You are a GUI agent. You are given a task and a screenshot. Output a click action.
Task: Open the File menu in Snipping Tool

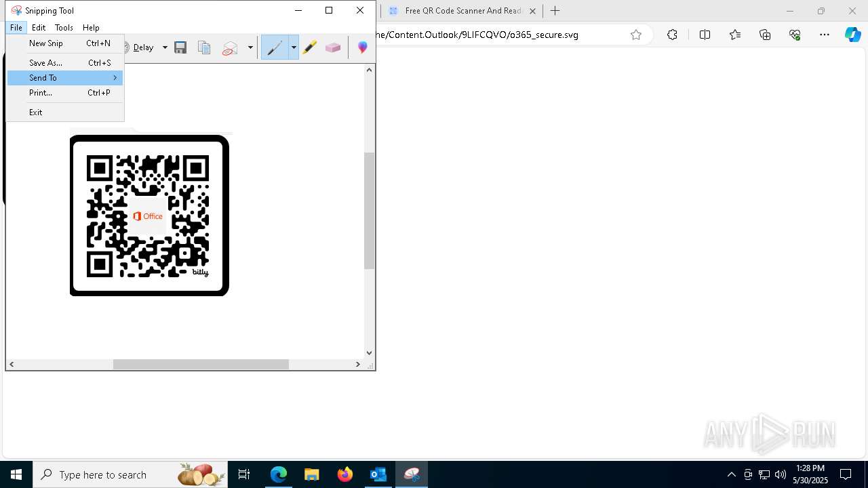click(16, 28)
